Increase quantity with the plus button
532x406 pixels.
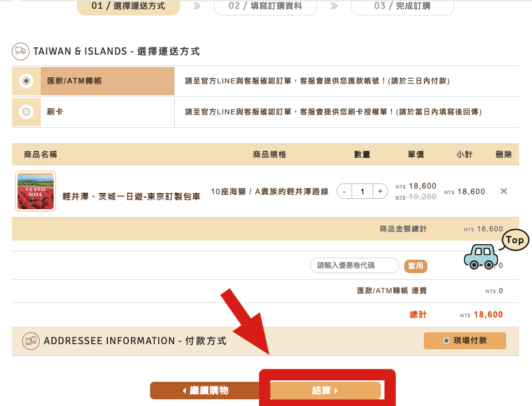point(380,191)
